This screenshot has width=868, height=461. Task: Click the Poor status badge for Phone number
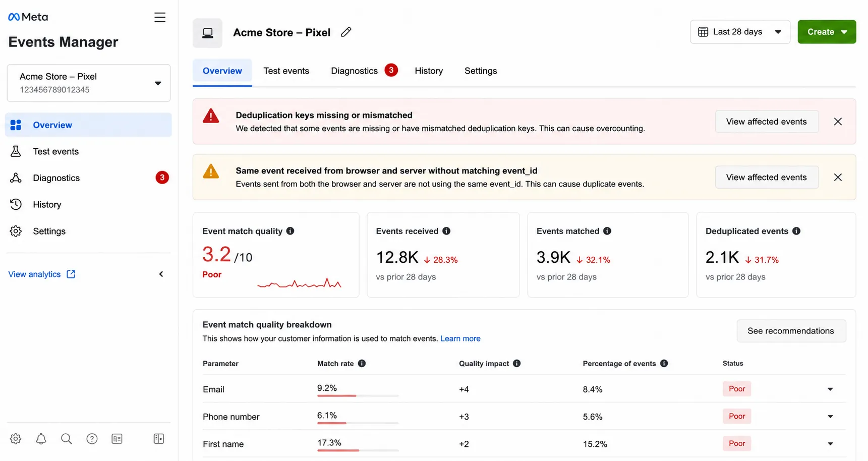click(737, 416)
